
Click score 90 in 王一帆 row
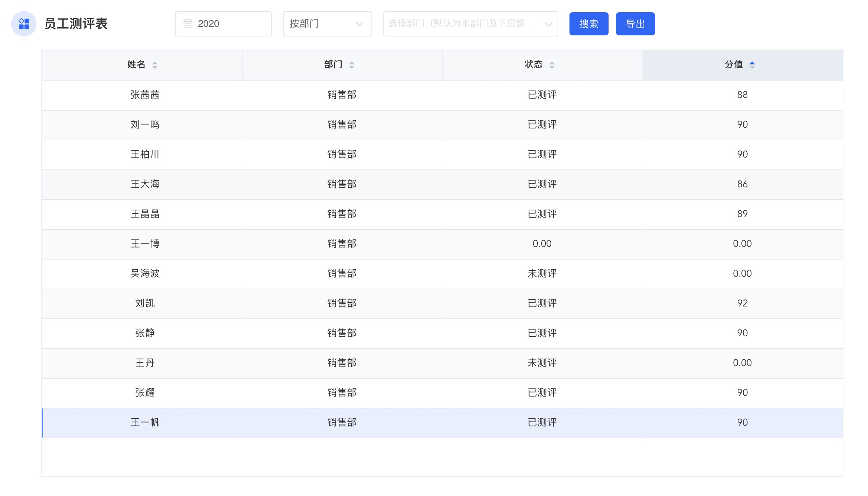743,422
